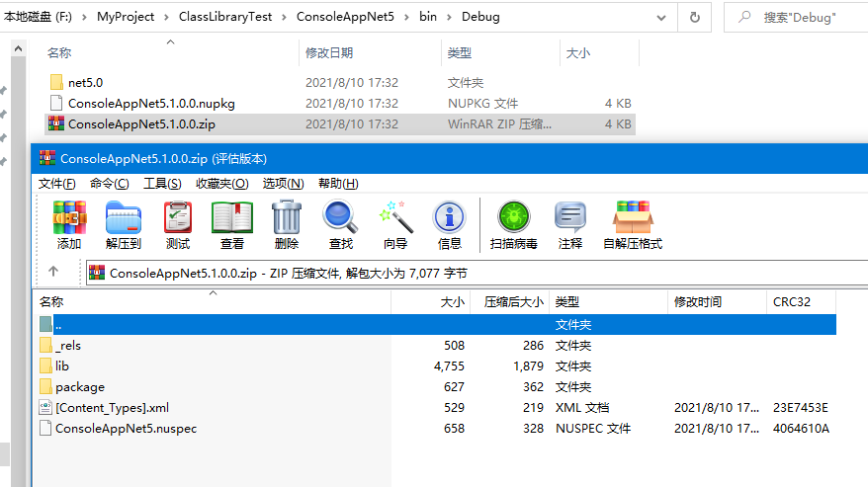Click the Test (测试) archive icon
Image resolution: width=868 pixels, height=487 pixels.
click(x=178, y=218)
